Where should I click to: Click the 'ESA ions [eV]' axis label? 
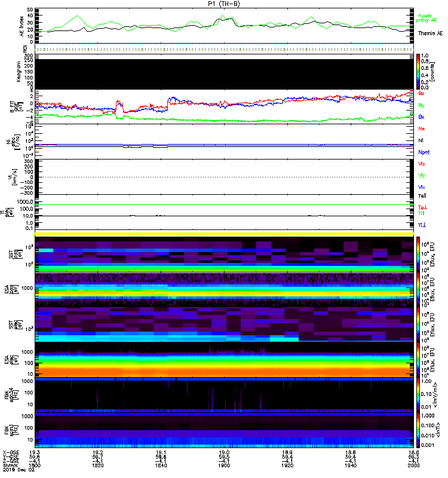(x=11, y=289)
